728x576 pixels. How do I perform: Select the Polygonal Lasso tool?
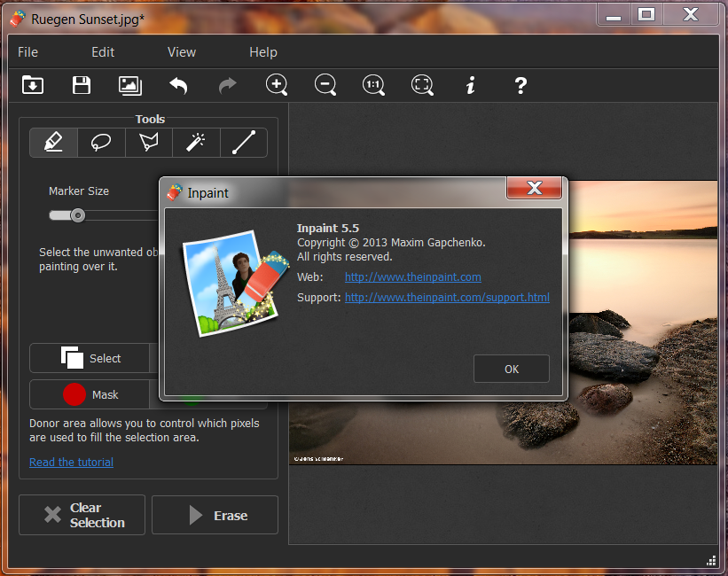(x=149, y=143)
